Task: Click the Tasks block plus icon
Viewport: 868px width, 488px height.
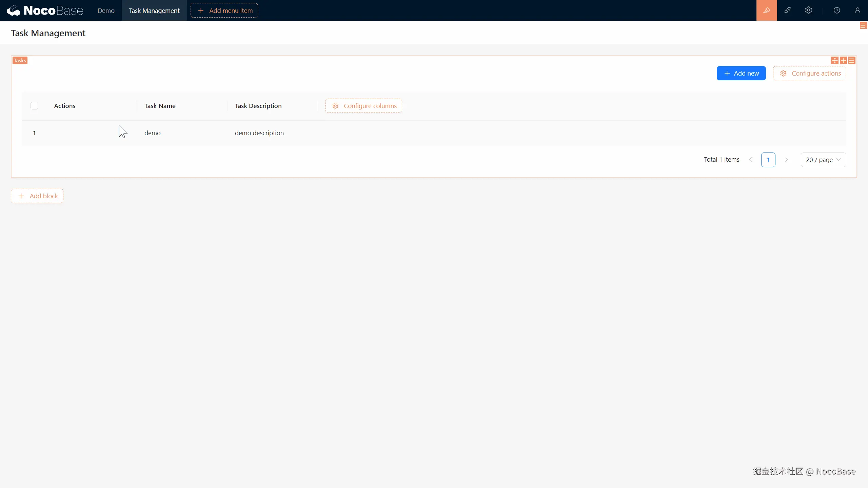Action: click(x=843, y=60)
